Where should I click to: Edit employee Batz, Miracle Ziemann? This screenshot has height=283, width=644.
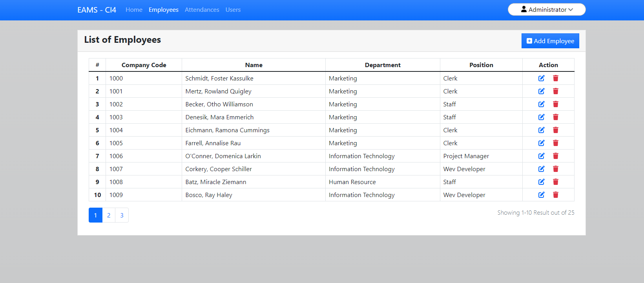[x=541, y=182]
